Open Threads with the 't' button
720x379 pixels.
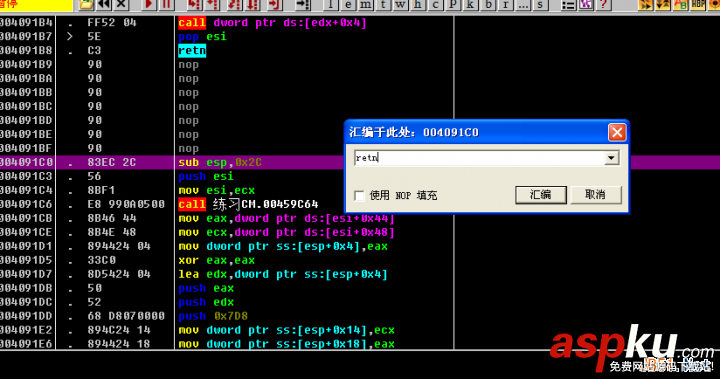pos(383,5)
